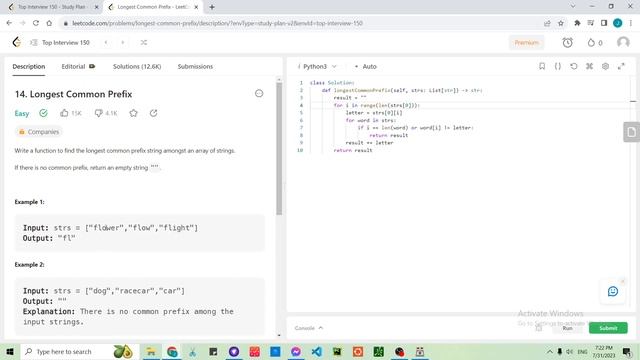Screen dimensions: 640x360
Task: Open editor keyboard shortcuts icon
Action: coord(589,66)
